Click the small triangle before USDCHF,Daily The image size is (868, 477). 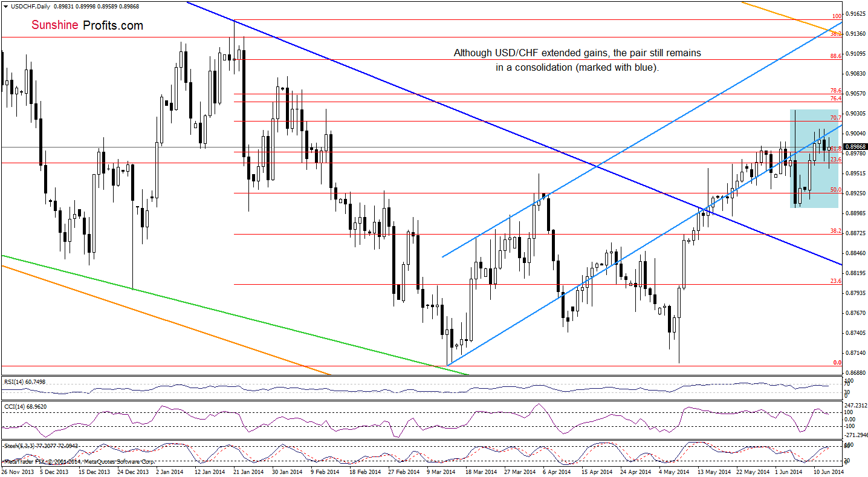point(5,5)
